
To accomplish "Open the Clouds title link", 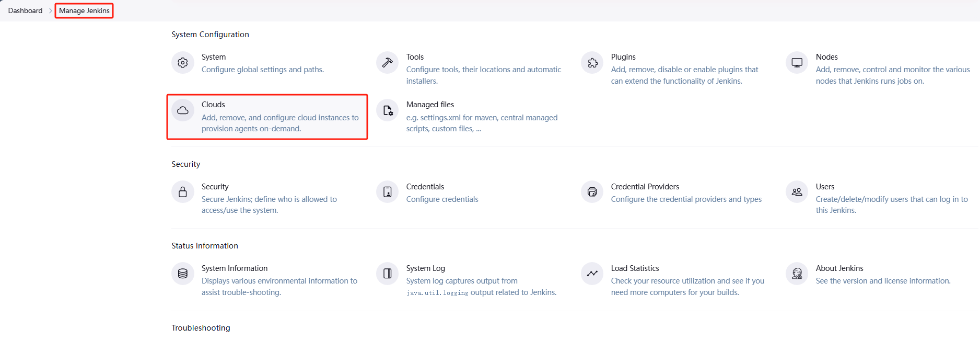I will tap(213, 105).
